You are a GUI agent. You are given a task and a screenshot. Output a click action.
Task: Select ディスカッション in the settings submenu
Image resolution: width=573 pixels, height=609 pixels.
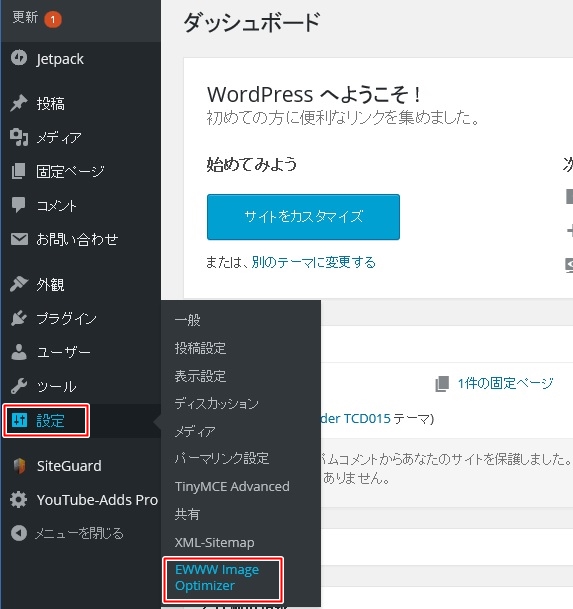(216, 404)
